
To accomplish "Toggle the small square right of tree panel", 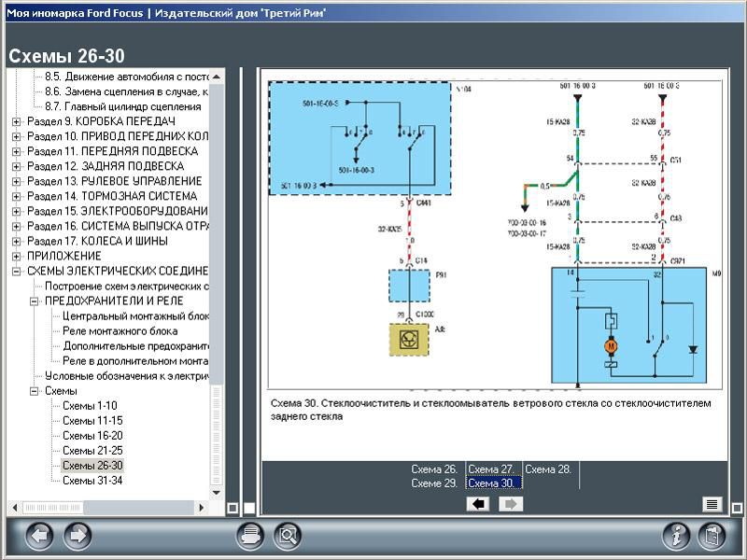I will [x=233, y=508].
